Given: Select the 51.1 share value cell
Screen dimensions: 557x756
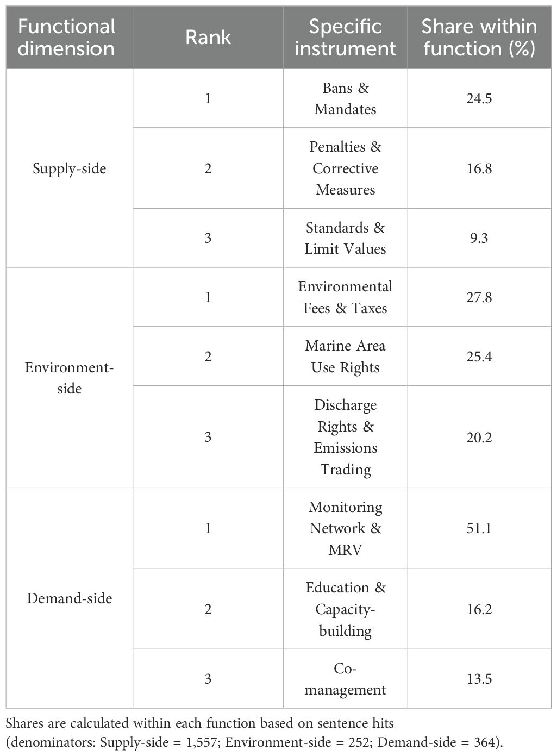Looking at the screenshot, I should [479, 528].
